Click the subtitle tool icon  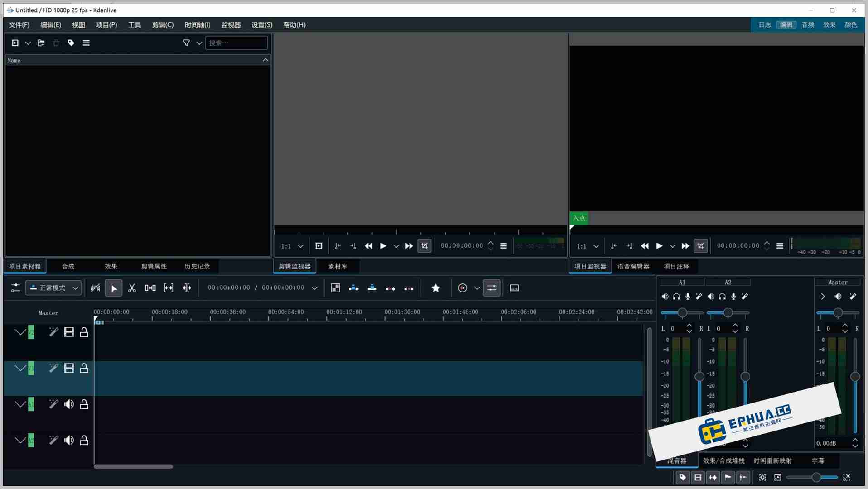pos(515,288)
